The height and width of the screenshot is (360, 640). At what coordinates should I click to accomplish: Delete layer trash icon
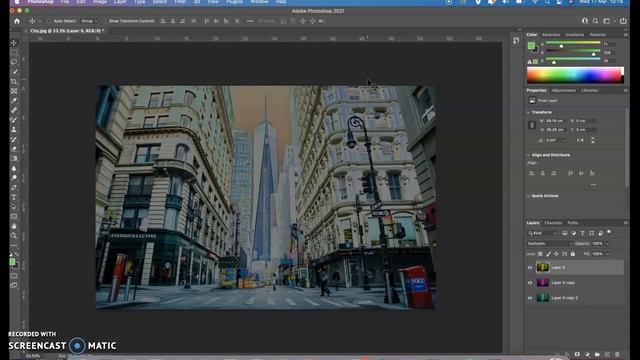click(x=617, y=354)
